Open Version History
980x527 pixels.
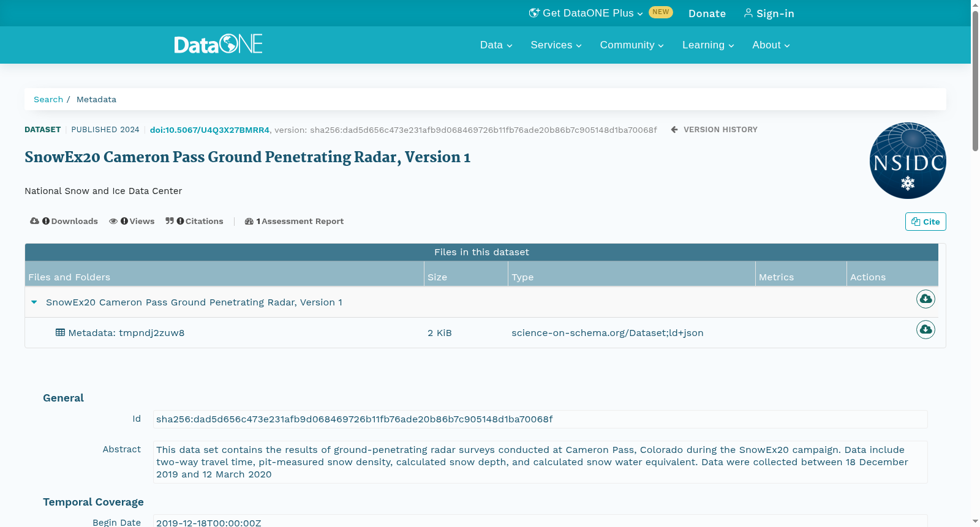point(714,130)
